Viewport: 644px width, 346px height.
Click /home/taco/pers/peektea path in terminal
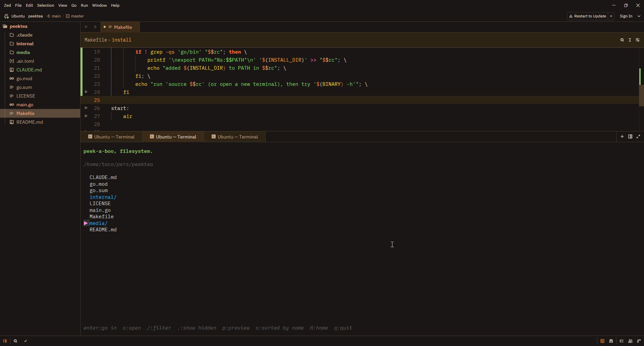click(118, 164)
